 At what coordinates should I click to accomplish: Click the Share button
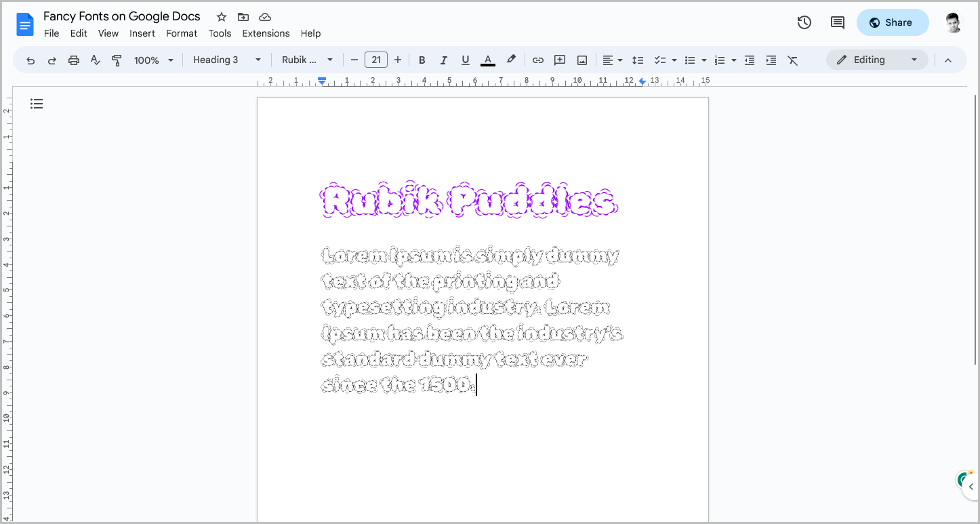(x=893, y=22)
